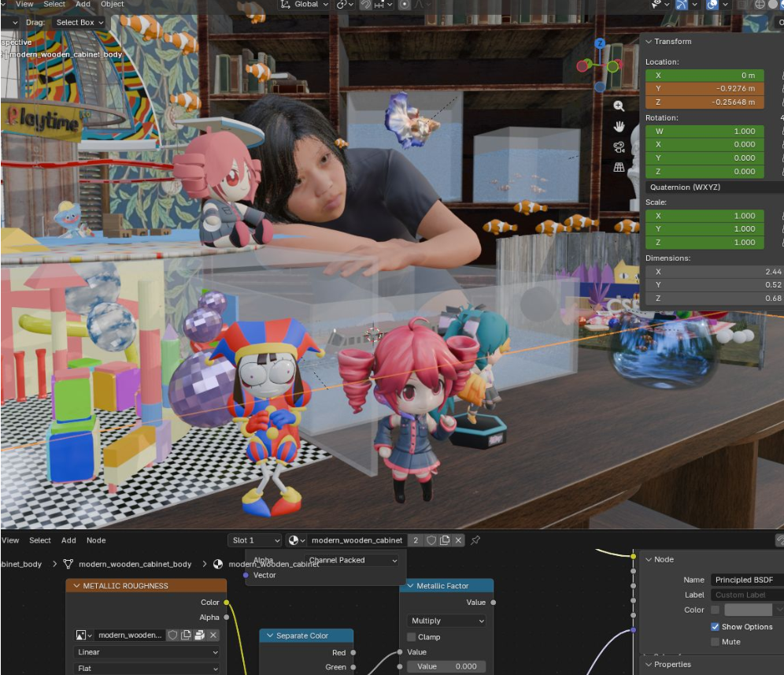Select the solid shading mode icon
The height and width of the screenshot is (675, 784).
click(774, 4)
